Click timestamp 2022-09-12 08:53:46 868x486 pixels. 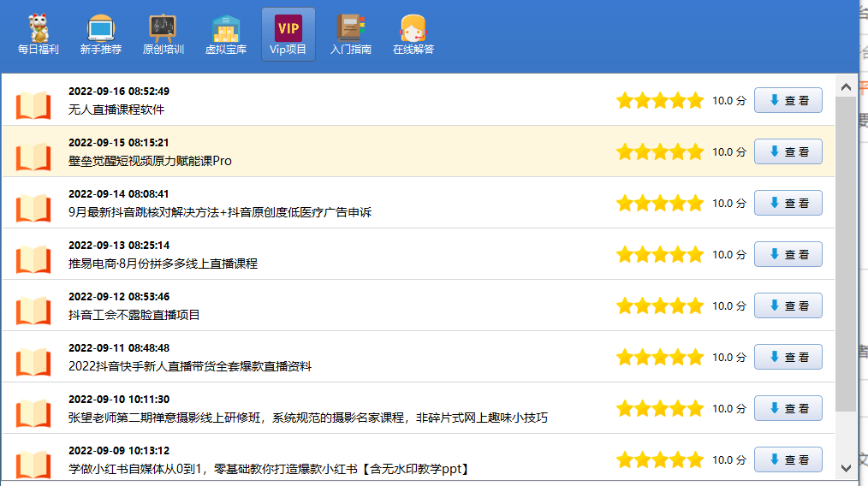(119, 297)
